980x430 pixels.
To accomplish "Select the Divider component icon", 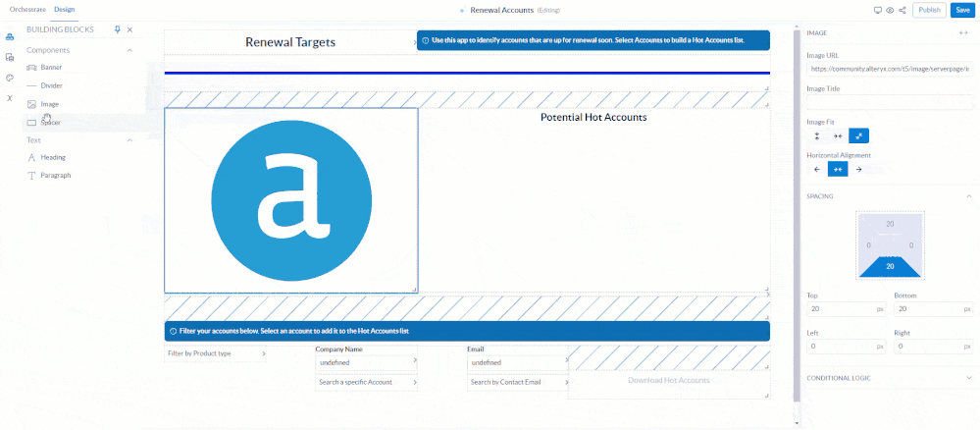I will (31, 85).
